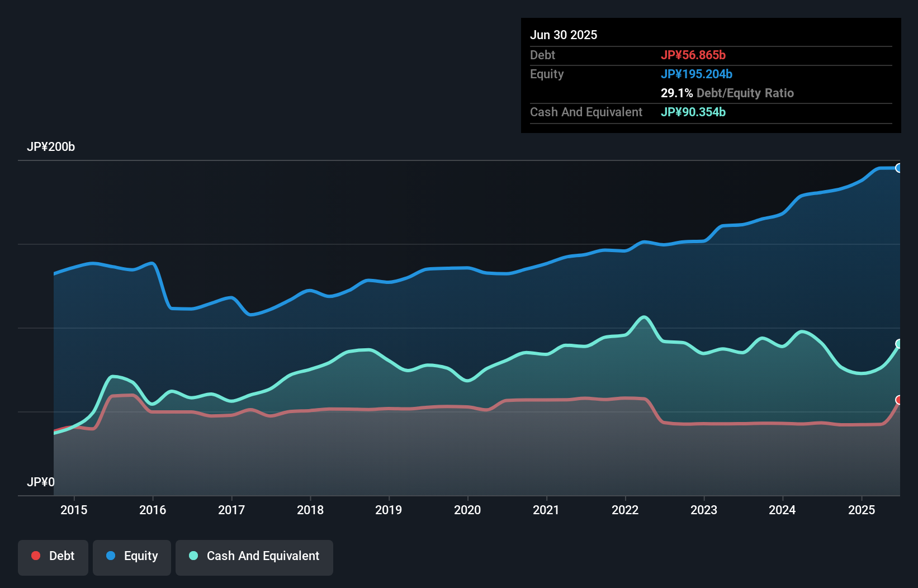
Task: Click the teal Cash value JP¥90.354b
Action: pyautogui.click(x=693, y=112)
